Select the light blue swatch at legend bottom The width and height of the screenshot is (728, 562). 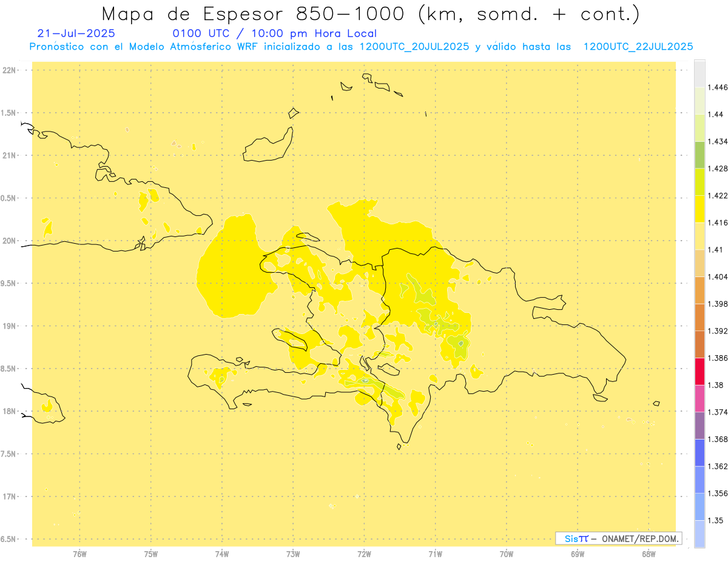699,534
